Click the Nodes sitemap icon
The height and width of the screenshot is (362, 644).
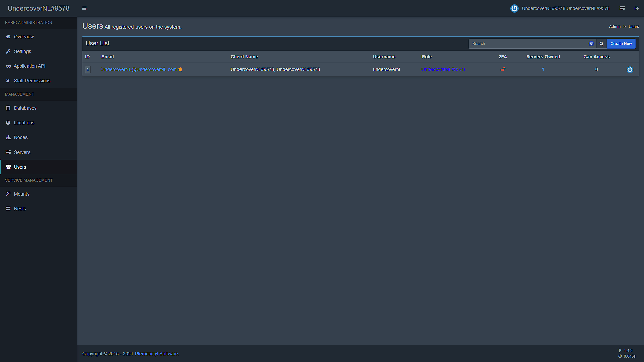point(8,137)
